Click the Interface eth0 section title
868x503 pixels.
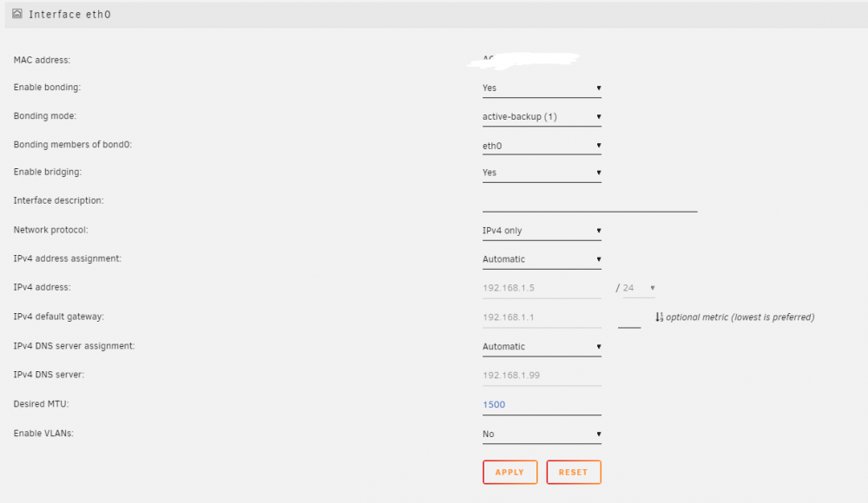(69, 15)
